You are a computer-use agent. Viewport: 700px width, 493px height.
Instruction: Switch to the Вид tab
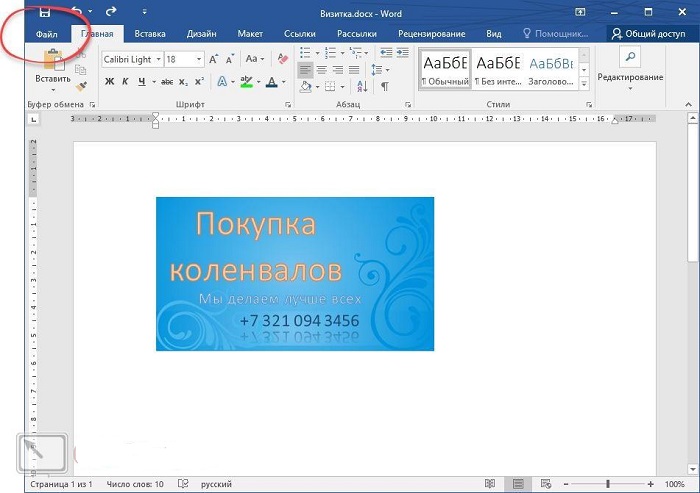(x=494, y=34)
